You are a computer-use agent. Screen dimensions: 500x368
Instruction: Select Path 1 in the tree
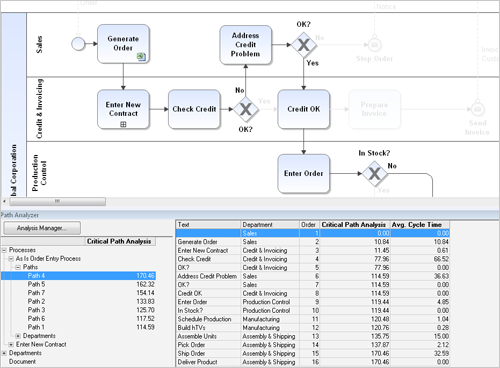(x=36, y=327)
